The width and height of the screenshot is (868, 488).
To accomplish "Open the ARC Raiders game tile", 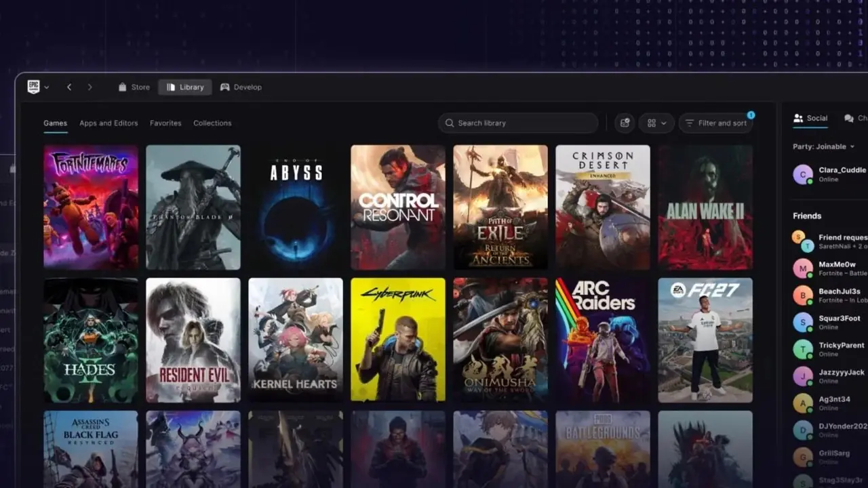I will 603,340.
